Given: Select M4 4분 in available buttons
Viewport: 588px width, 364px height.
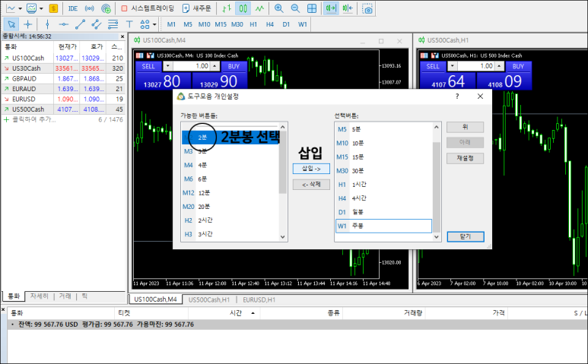Looking at the screenshot, I should (230, 165).
